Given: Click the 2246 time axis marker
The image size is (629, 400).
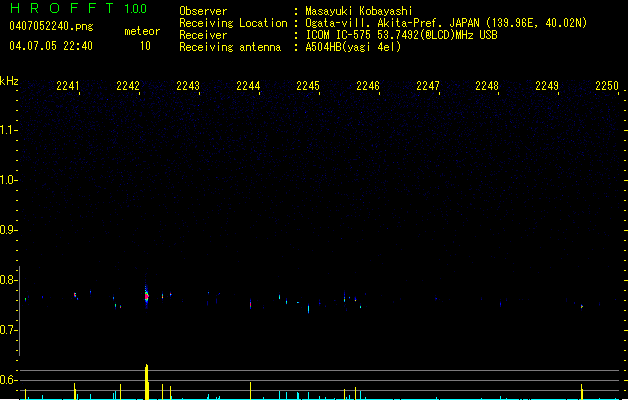Looking at the screenshot, I should pos(368,86).
